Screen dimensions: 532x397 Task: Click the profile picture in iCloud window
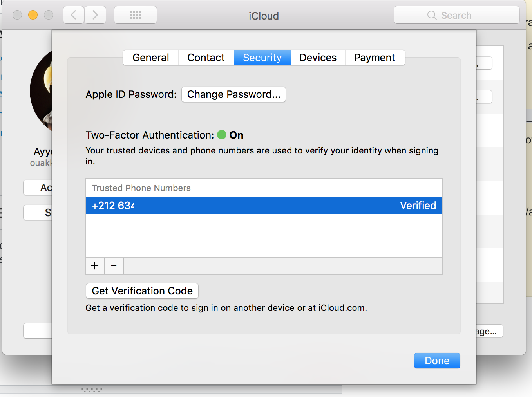click(41, 91)
